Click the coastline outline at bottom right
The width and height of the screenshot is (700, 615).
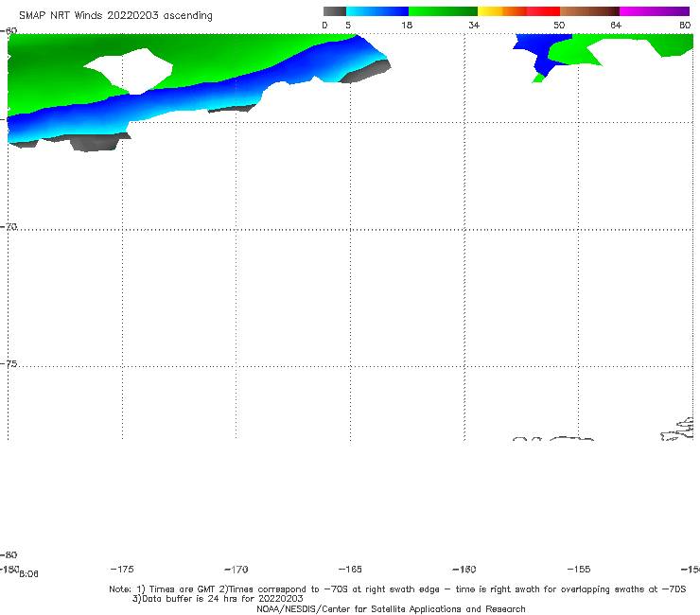click(x=677, y=430)
